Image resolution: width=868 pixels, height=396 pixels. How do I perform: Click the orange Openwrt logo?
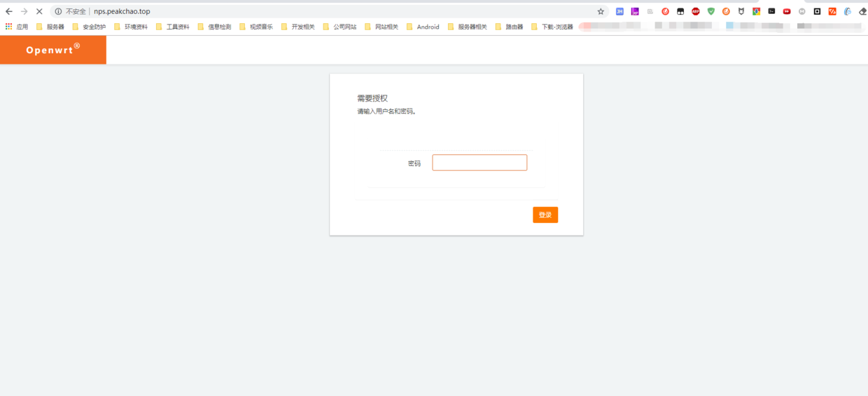(53, 50)
